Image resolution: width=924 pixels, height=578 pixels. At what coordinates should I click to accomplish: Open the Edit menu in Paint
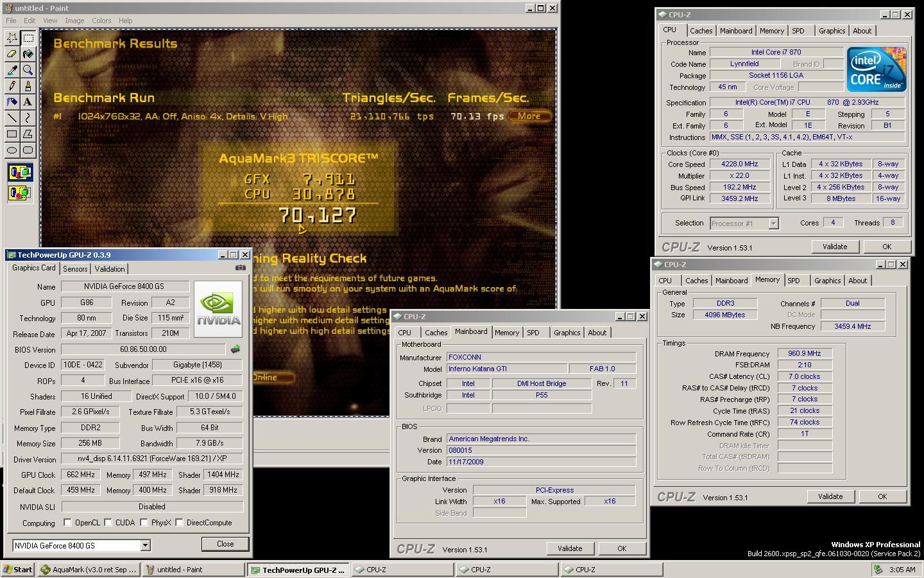point(30,21)
